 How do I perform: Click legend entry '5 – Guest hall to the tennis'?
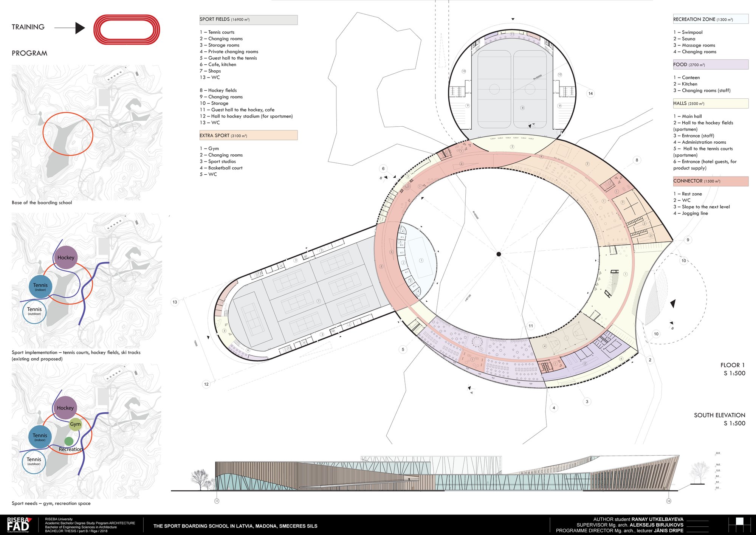pyautogui.click(x=228, y=58)
